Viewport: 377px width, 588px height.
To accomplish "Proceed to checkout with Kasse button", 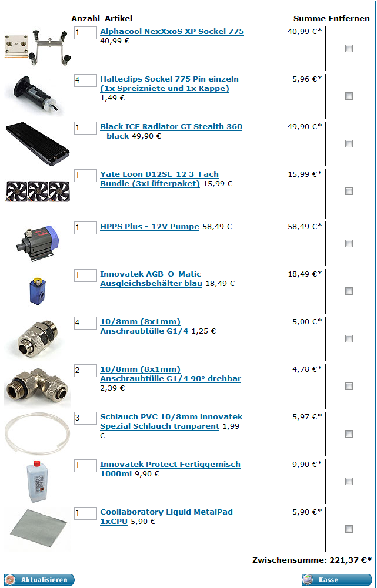I will tap(337, 579).
